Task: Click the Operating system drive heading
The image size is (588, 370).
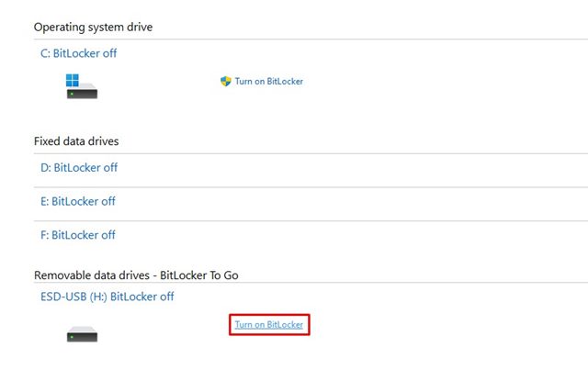Action: coord(93,27)
